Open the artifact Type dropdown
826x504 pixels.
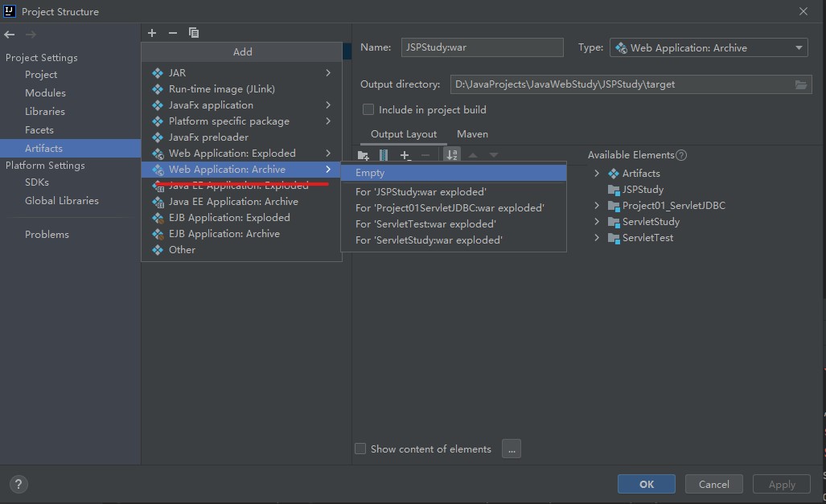pos(709,48)
